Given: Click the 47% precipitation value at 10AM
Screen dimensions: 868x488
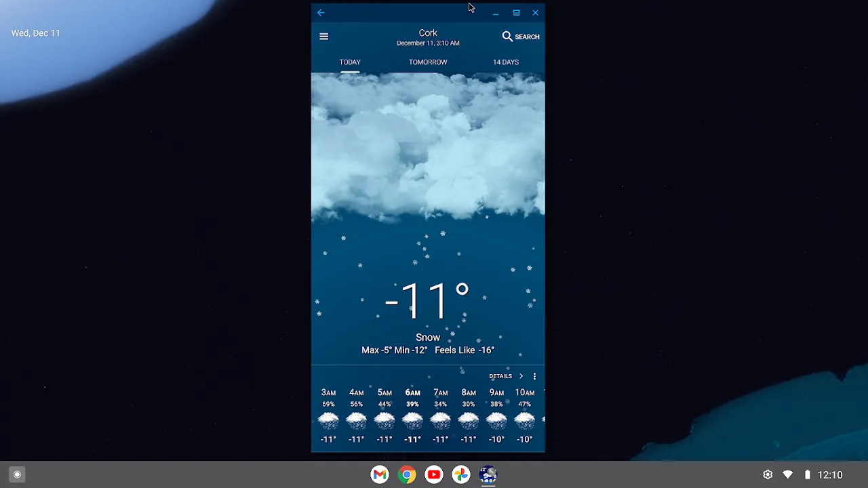Looking at the screenshot, I should [x=525, y=404].
